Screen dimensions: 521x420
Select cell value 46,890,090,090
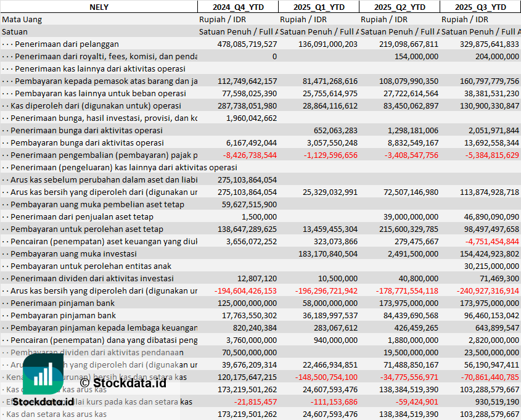(x=491, y=216)
